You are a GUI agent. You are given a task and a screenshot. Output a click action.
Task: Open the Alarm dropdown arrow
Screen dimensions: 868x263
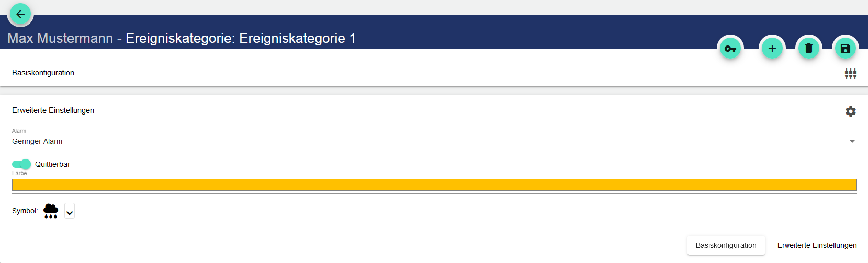coord(852,141)
